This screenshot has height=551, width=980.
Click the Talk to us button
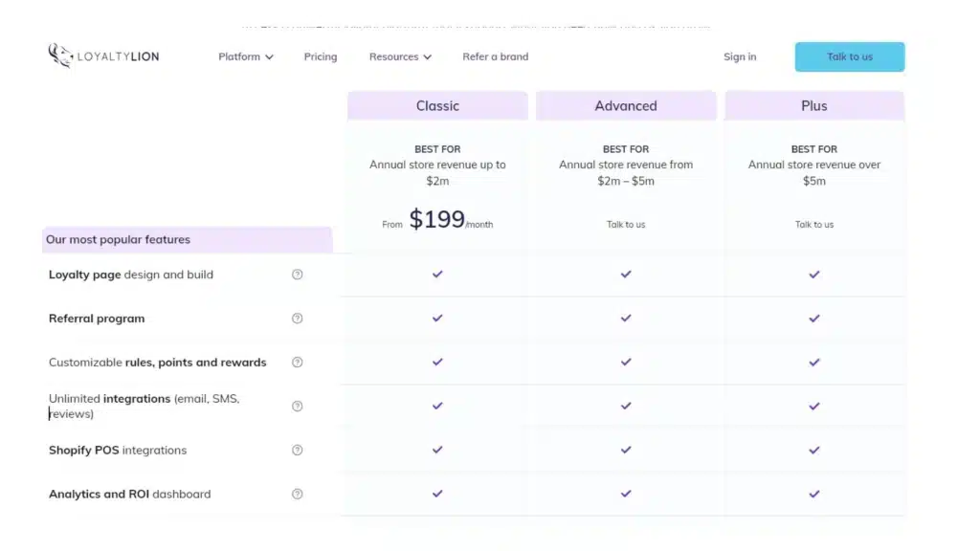pyautogui.click(x=849, y=56)
